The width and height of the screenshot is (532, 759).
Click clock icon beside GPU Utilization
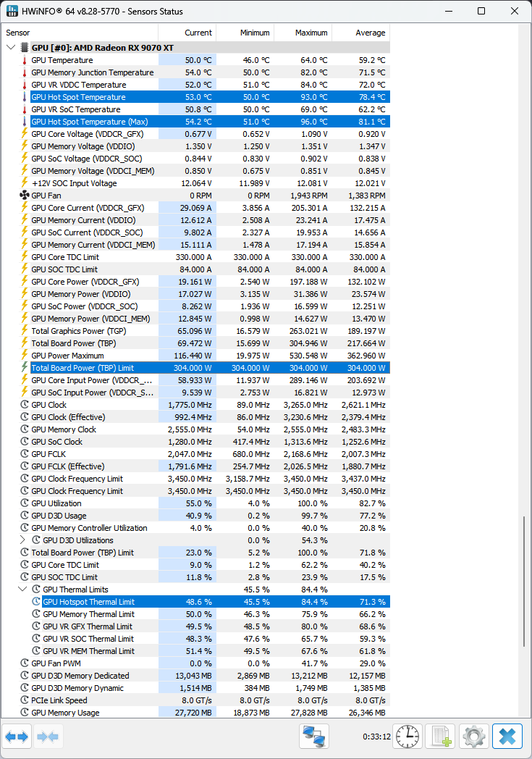click(24, 503)
